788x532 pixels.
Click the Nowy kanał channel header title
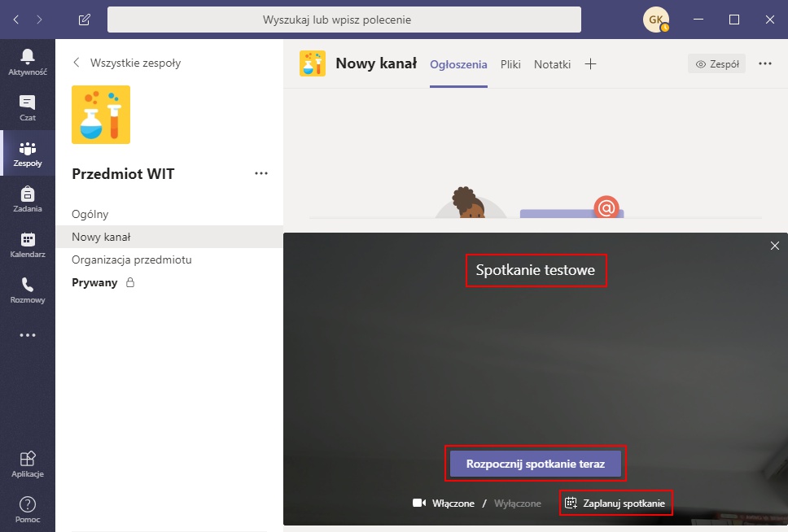376,63
